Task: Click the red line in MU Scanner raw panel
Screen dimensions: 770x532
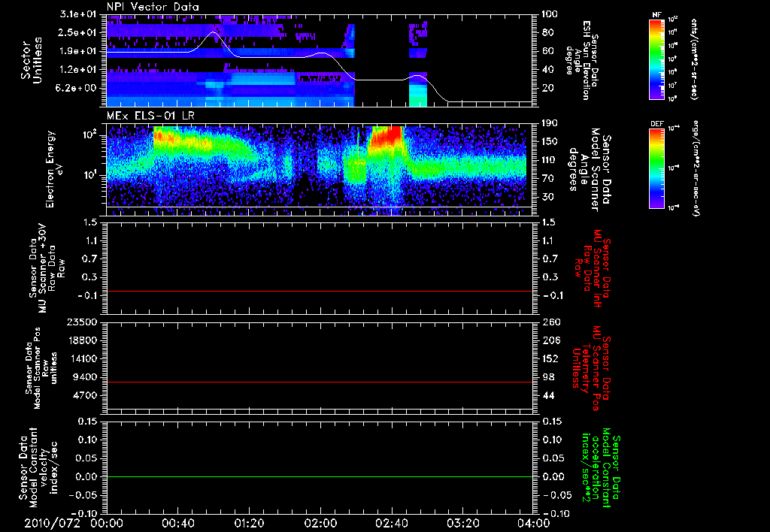Action: (x=320, y=291)
